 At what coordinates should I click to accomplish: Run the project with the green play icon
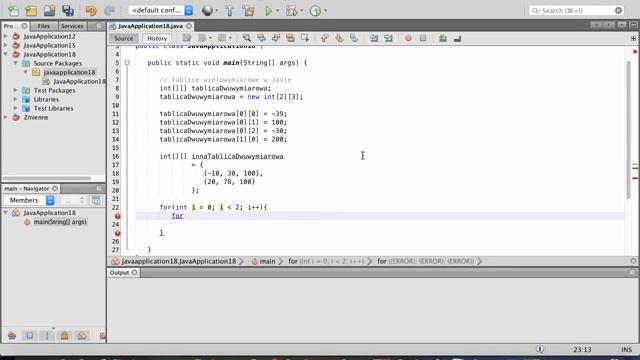pyautogui.click(x=268, y=11)
